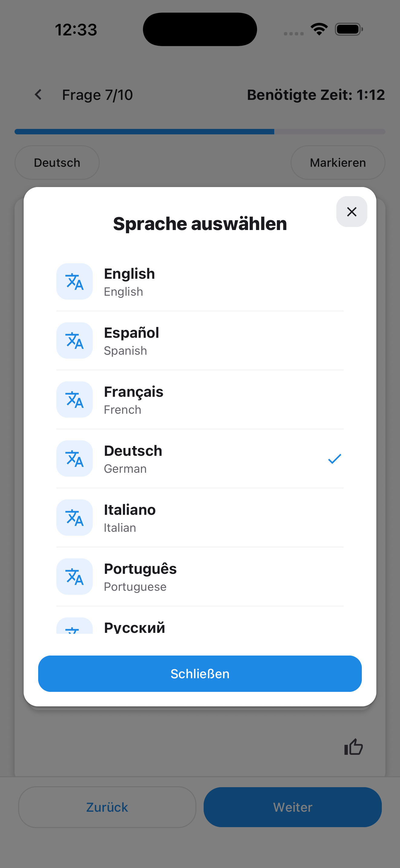Click the thumbs-up like icon

(353, 747)
